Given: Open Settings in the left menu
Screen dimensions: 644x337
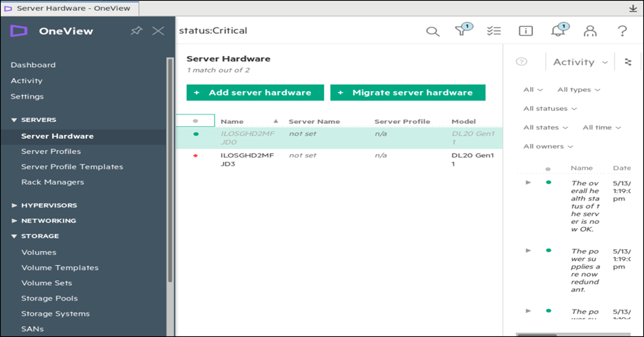Looking at the screenshot, I should click(27, 97).
